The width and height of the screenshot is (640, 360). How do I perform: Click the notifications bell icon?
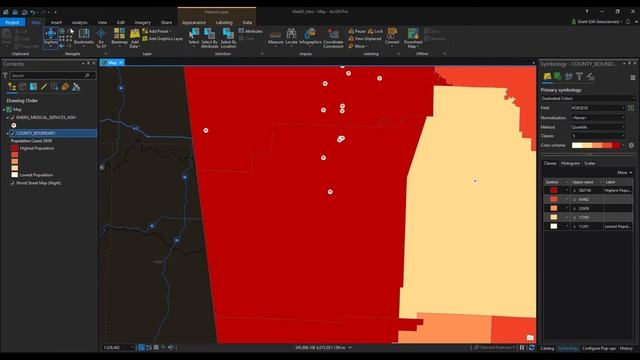[x=628, y=21]
